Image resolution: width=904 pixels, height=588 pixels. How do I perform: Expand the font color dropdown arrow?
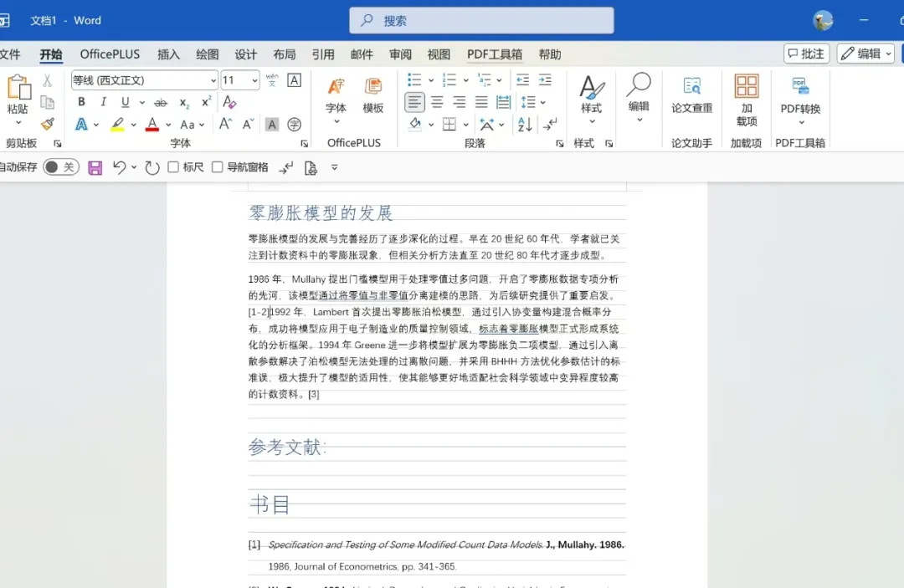168,125
